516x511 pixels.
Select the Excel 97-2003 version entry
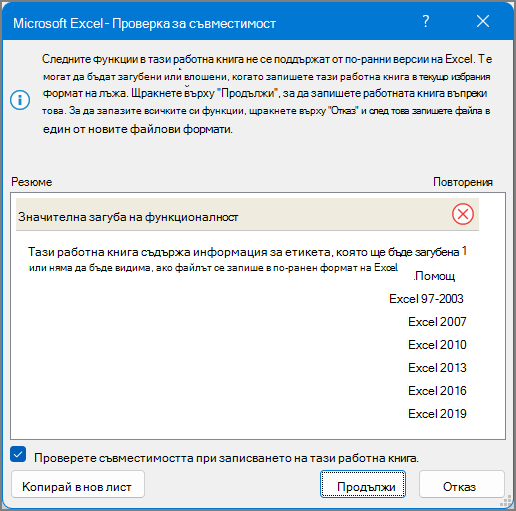(x=426, y=299)
